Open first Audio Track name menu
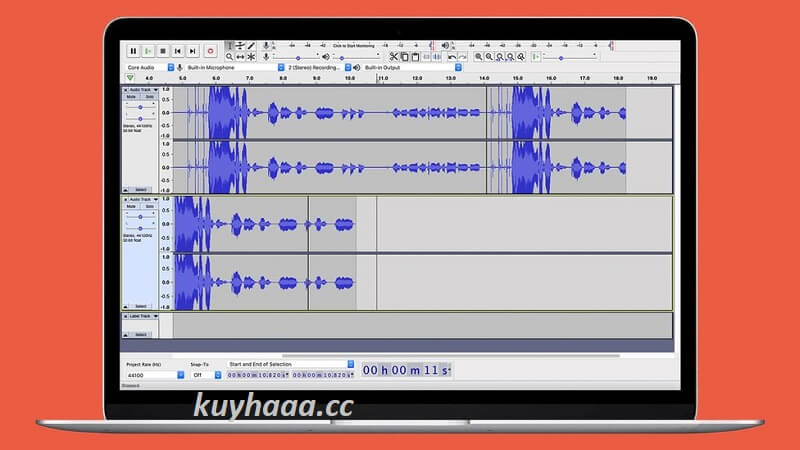This screenshot has height=450, width=800. [x=143, y=90]
